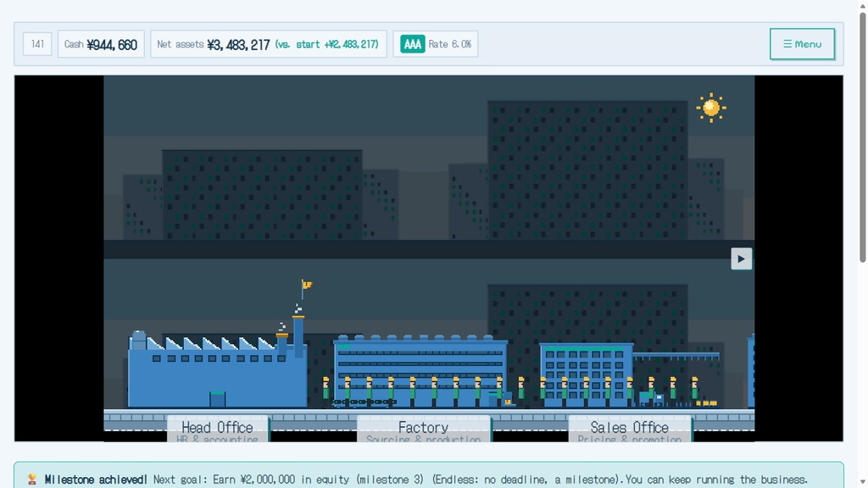Click the Rate 6.0% label
Screen dimensions: 868x488
click(449, 44)
